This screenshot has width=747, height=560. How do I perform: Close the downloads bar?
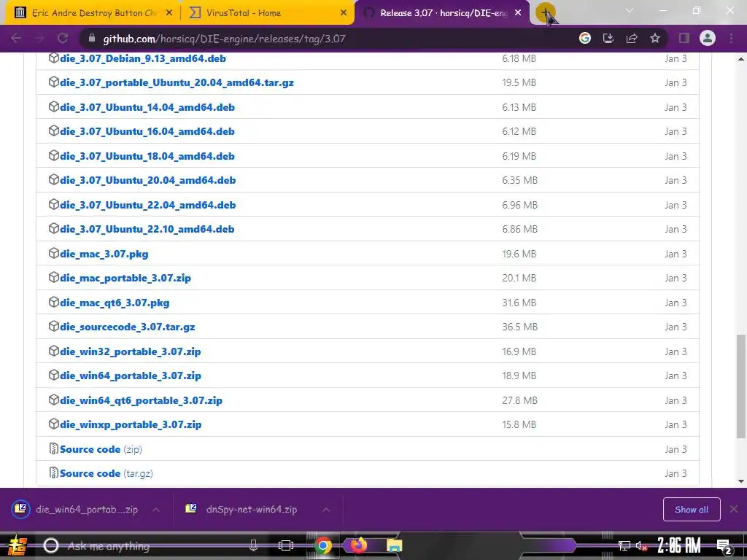point(734,510)
